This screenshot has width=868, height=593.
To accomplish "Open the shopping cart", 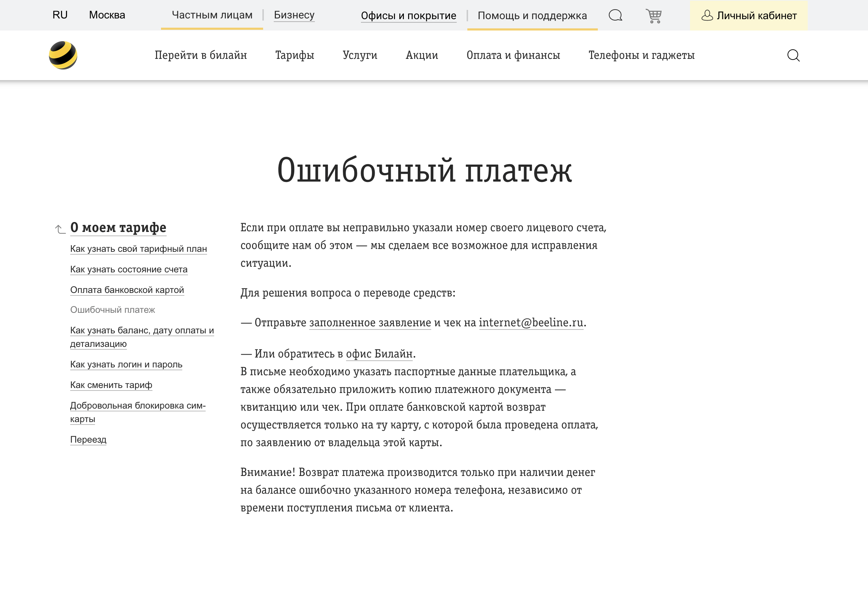I will click(653, 15).
